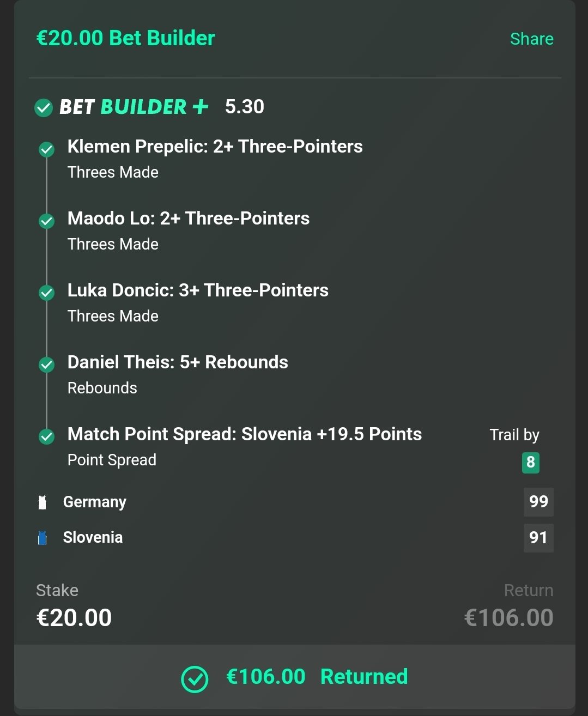The width and height of the screenshot is (588, 716).
Task: Click checkmark beside Maodo Lo selection
Action: tap(47, 221)
